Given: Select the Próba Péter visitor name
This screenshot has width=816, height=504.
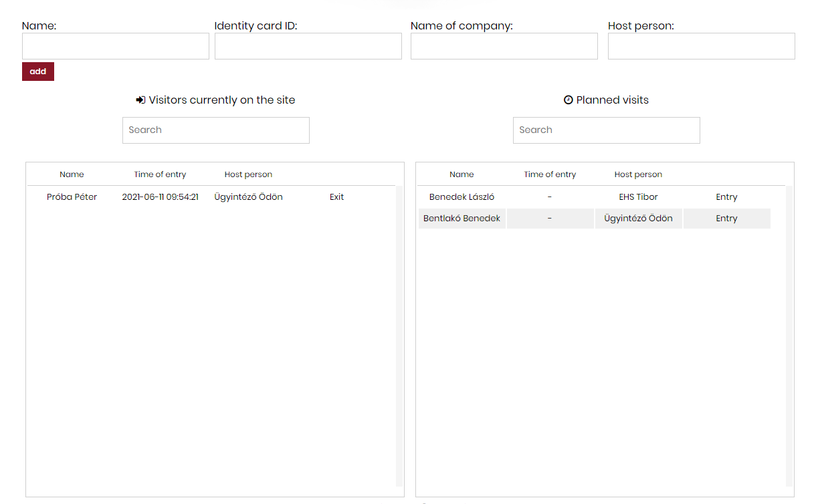Looking at the screenshot, I should pos(72,197).
